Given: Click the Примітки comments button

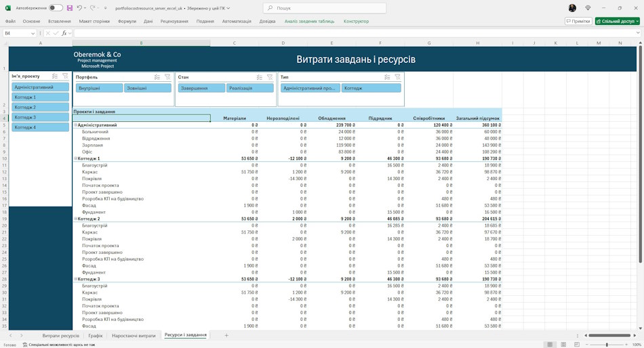Looking at the screenshot, I should [x=578, y=21].
